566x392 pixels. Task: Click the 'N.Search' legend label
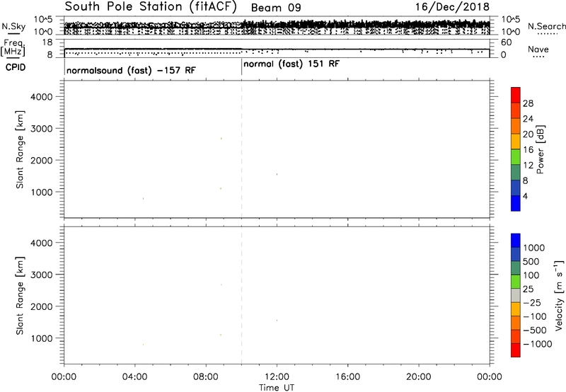click(546, 26)
